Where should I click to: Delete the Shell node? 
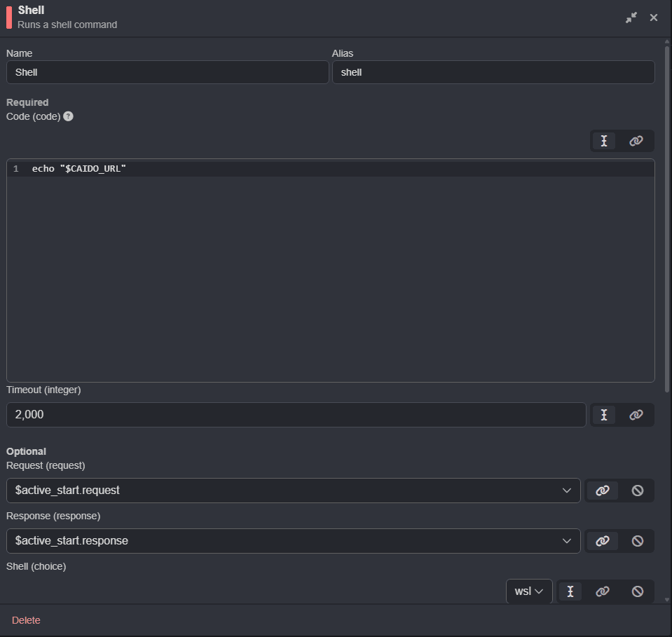click(x=25, y=620)
